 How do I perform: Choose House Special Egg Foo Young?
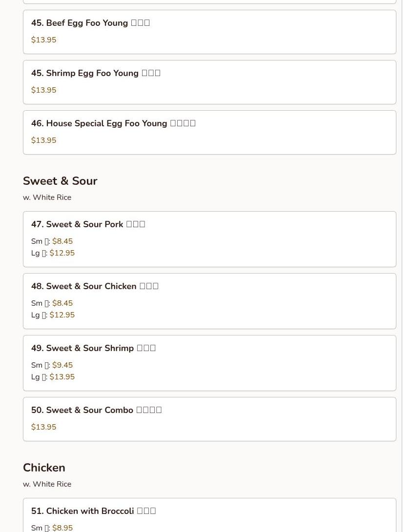[x=113, y=123]
